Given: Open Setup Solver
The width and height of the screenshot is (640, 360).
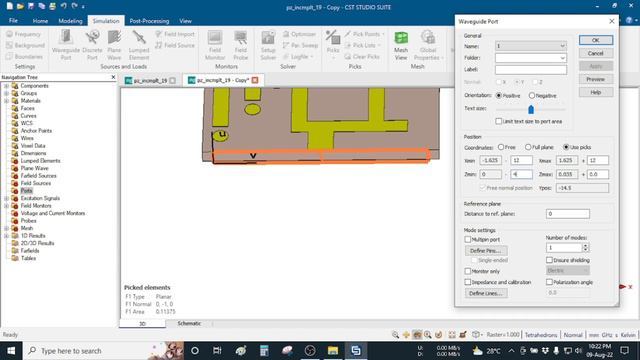Looking at the screenshot, I should click(268, 45).
